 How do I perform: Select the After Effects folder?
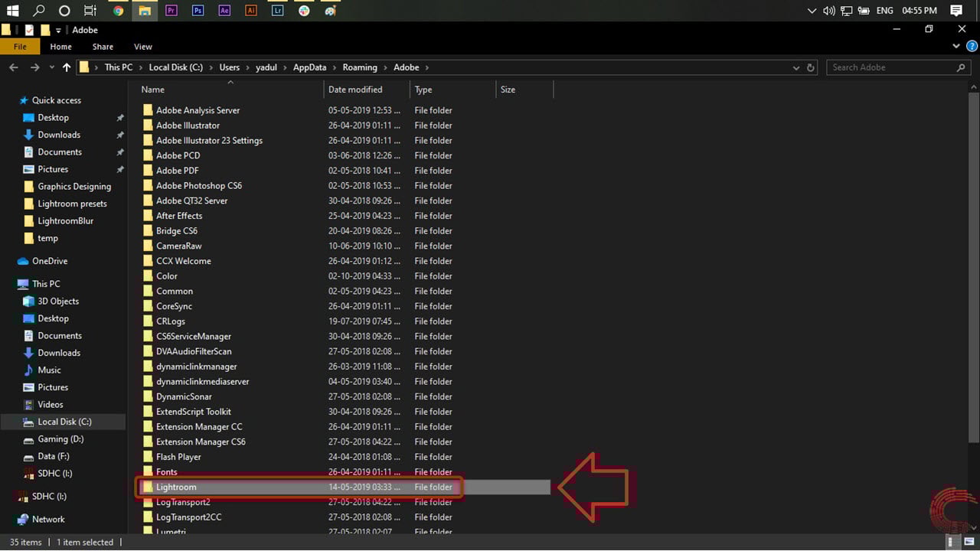pos(179,216)
